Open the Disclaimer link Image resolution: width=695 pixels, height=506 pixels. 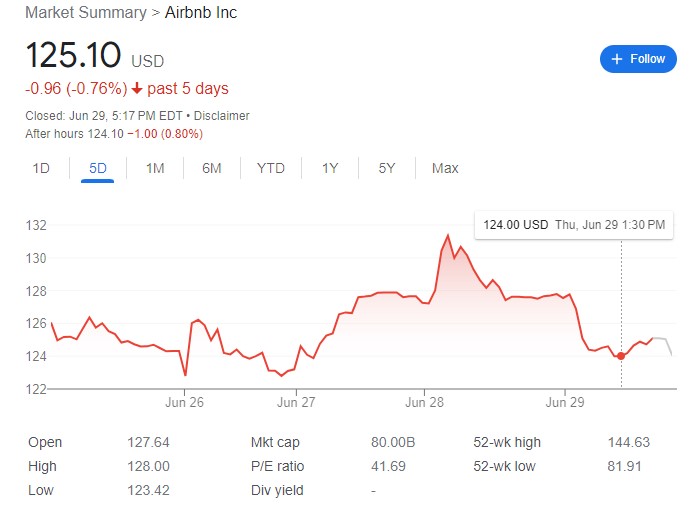click(x=222, y=116)
